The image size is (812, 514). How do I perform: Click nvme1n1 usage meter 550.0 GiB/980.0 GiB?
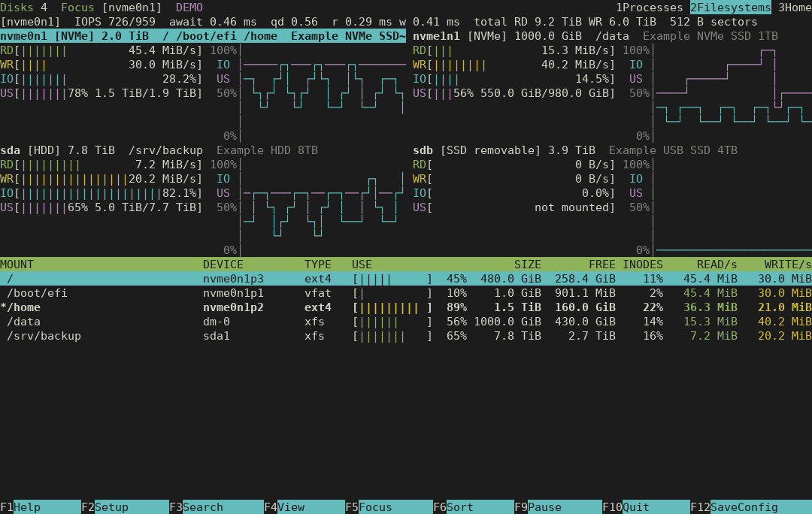[x=514, y=93]
